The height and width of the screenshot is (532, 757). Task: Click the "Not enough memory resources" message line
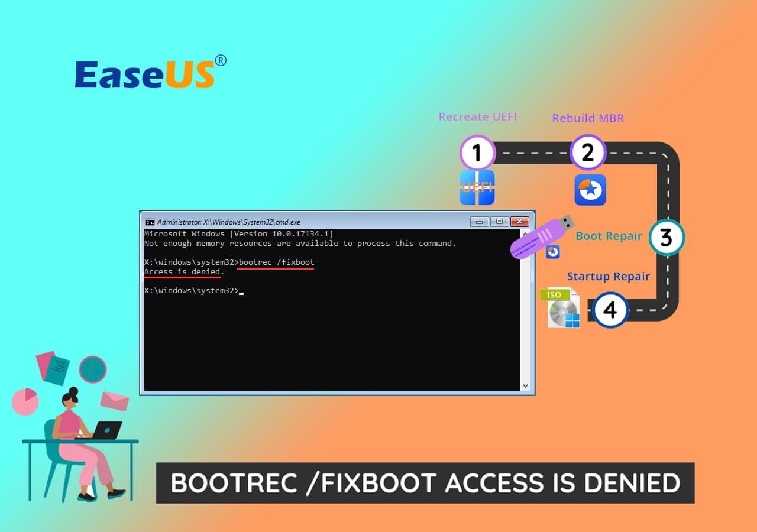pos(300,244)
